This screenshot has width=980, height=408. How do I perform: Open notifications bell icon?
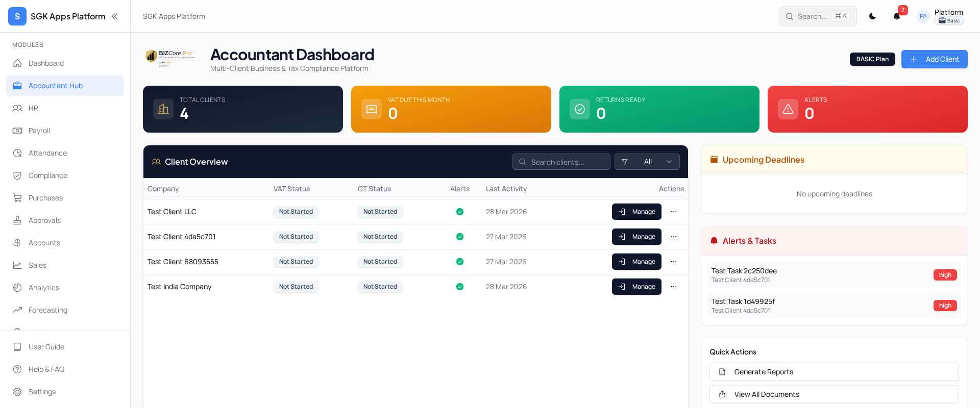point(897,16)
